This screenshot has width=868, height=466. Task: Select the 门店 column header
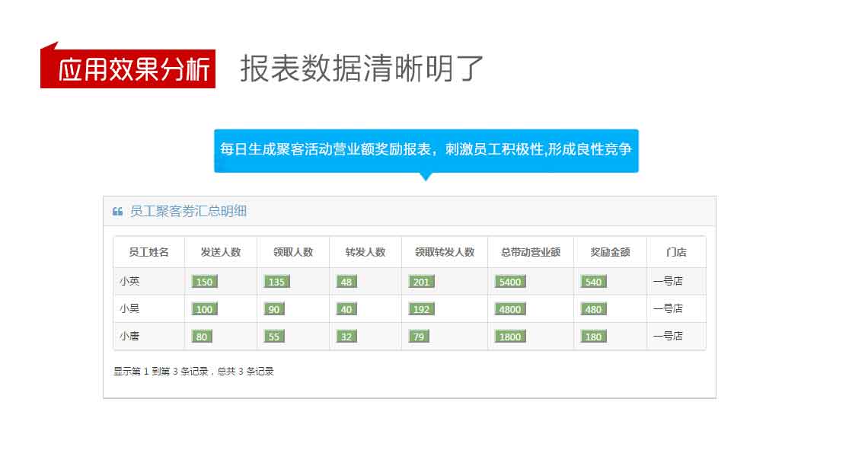[x=676, y=251]
